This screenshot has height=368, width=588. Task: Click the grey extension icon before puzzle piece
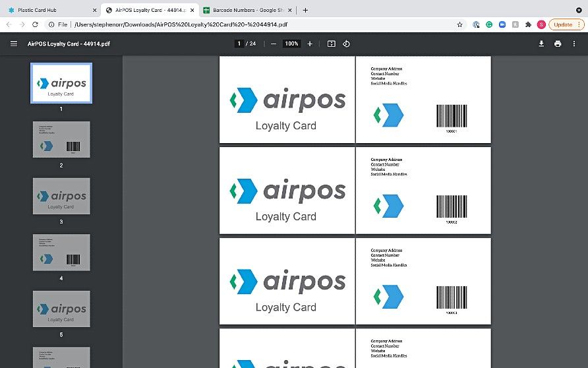[x=515, y=24]
